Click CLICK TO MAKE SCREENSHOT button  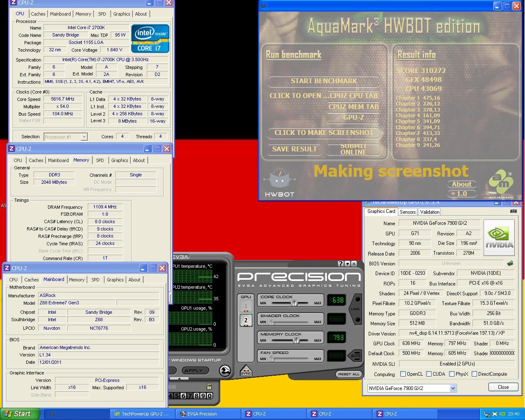(324, 132)
